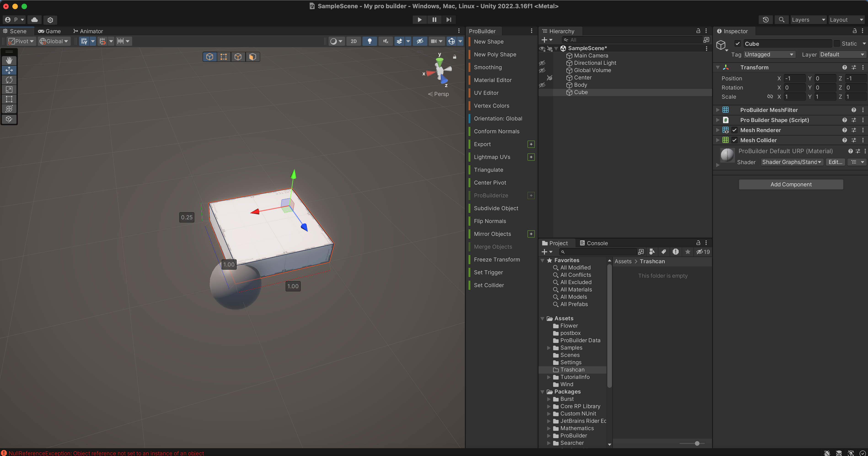Switch to ProBuilder vertex selection mode
The image size is (868, 456).
223,57
